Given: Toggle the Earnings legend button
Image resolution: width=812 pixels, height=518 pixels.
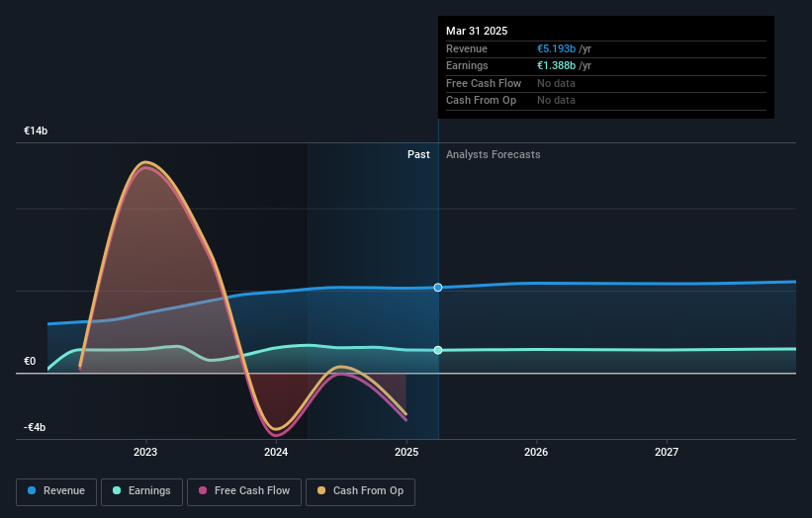Looking at the screenshot, I should coord(141,491).
